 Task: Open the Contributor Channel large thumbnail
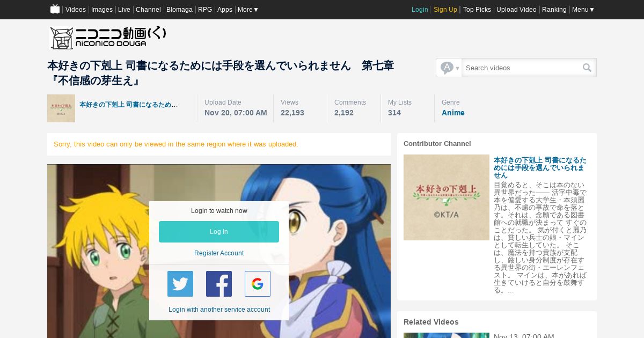coord(447,197)
